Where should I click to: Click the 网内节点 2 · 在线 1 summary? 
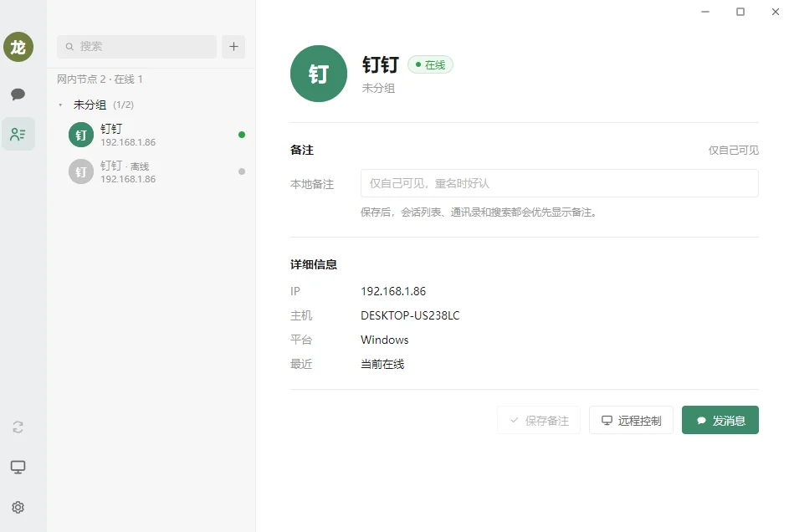point(100,79)
